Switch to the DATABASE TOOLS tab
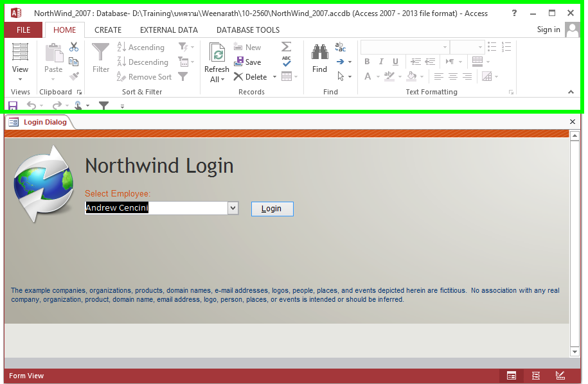Viewport: 588px width, 384px height. click(x=247, y=30)
